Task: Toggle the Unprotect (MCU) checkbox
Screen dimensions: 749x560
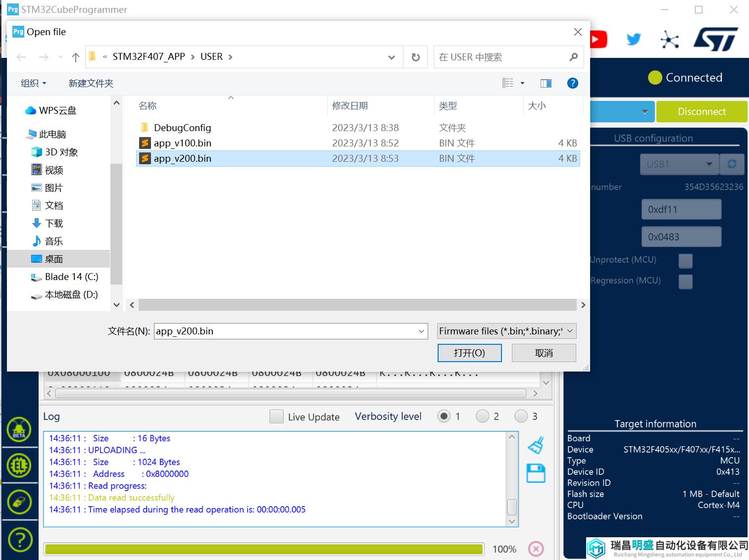Action: [x=686, y=260]
